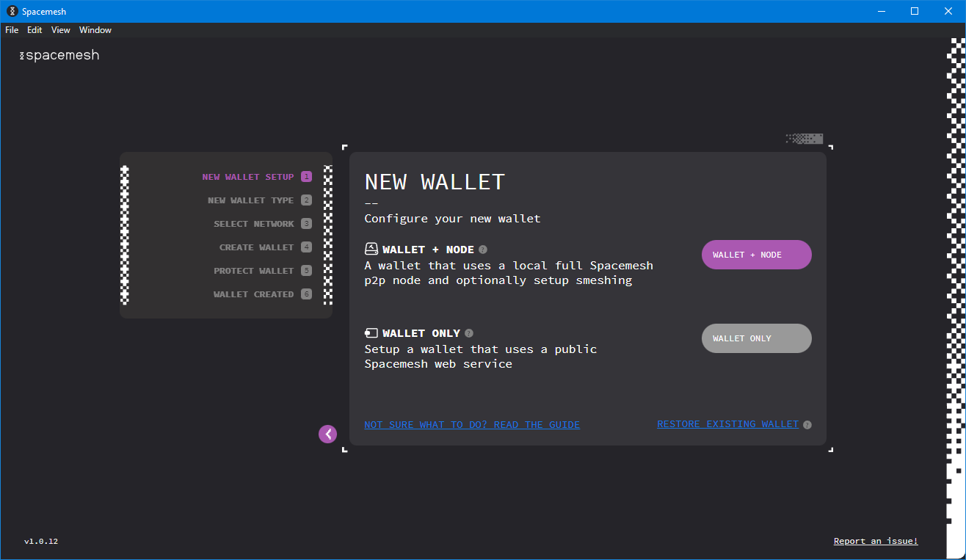The image size is (966, 560).
Task: Click the help icon next to WALLET + NODE
Action: pos(483,250)
